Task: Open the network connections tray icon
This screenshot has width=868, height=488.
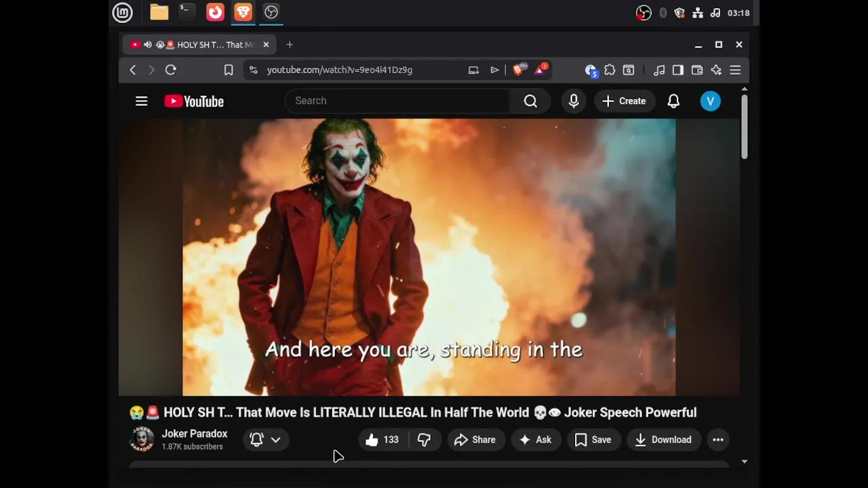Action: pyautogui.click(x=697, y=13)
